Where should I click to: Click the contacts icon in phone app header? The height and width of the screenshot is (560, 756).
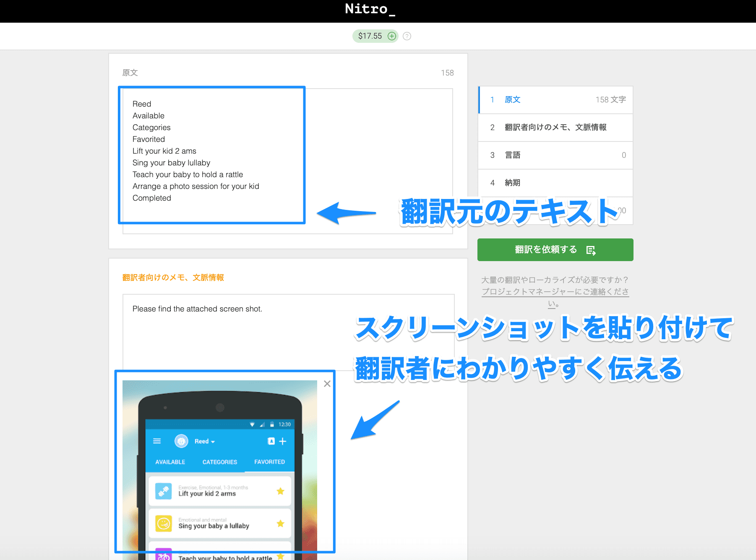[271, 441]
